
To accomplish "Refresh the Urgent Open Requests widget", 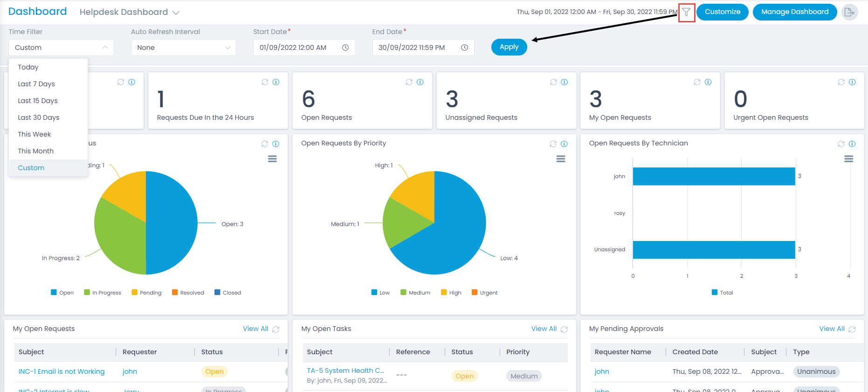I will tap(841, 82).
